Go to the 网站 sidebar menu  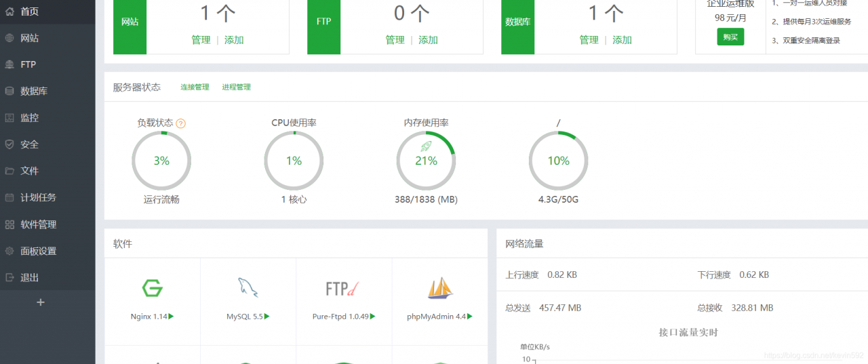pyautogui.click(x=47, y=38)
